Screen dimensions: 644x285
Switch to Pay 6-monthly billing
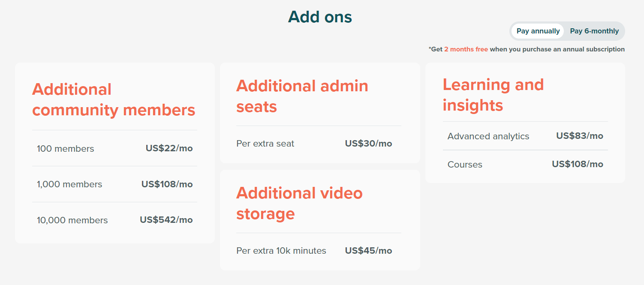coord(594,30)
